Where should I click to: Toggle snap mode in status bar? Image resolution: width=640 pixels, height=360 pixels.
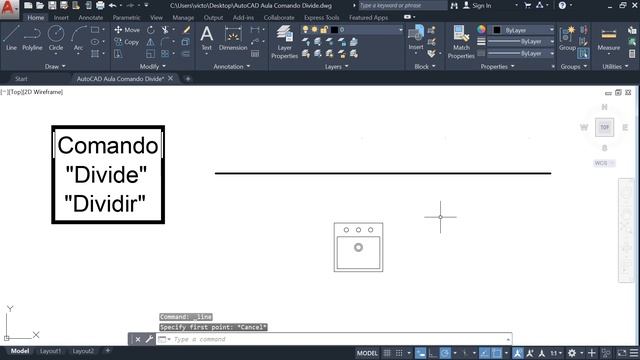tap(399, 353)
